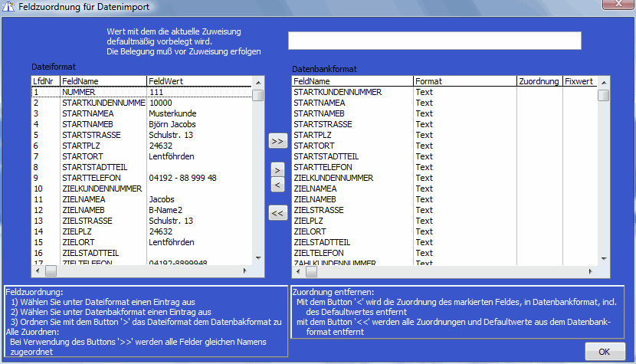Screen dimensions: 636x364
Task: Click the default value input field
Action: (434, 41)
